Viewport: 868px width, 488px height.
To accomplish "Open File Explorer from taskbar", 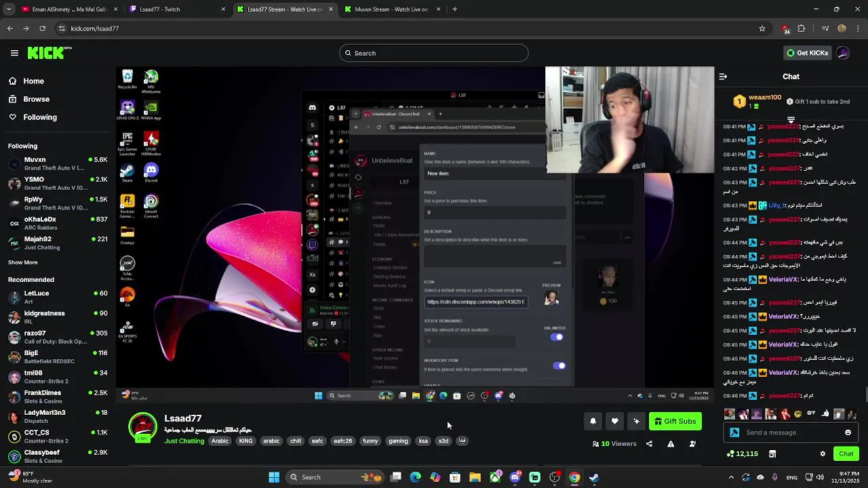I will tap(475, 477).
